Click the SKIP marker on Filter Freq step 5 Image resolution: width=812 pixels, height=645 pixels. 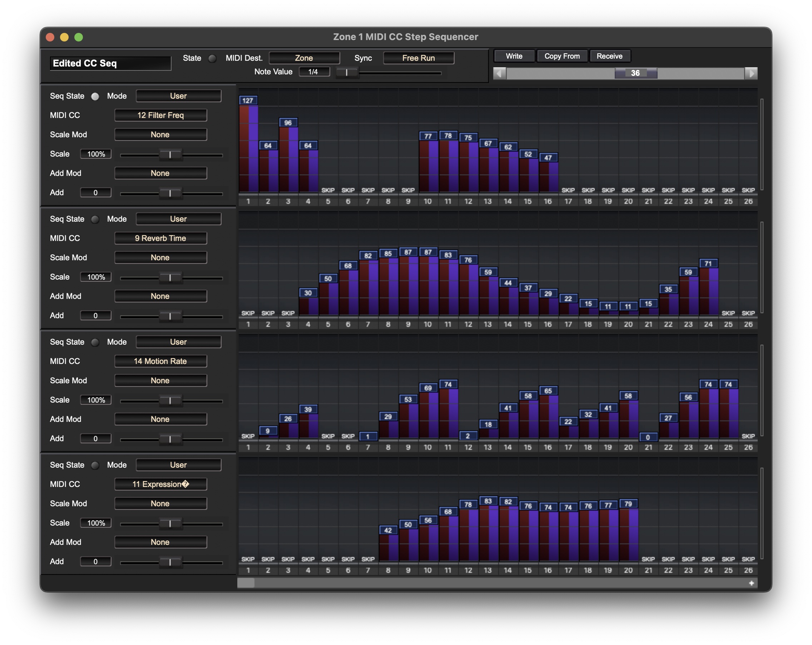click(x=328, y=190)
